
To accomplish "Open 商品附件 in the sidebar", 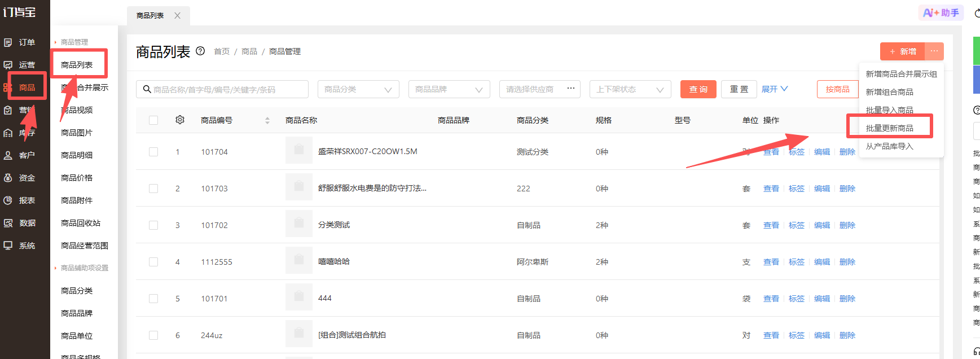I will pos(77,200).
